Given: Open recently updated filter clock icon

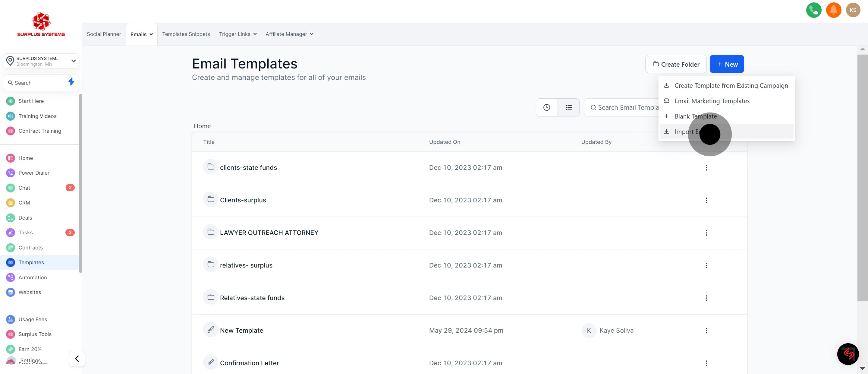Looking at the screenshot, I should 546,107.
